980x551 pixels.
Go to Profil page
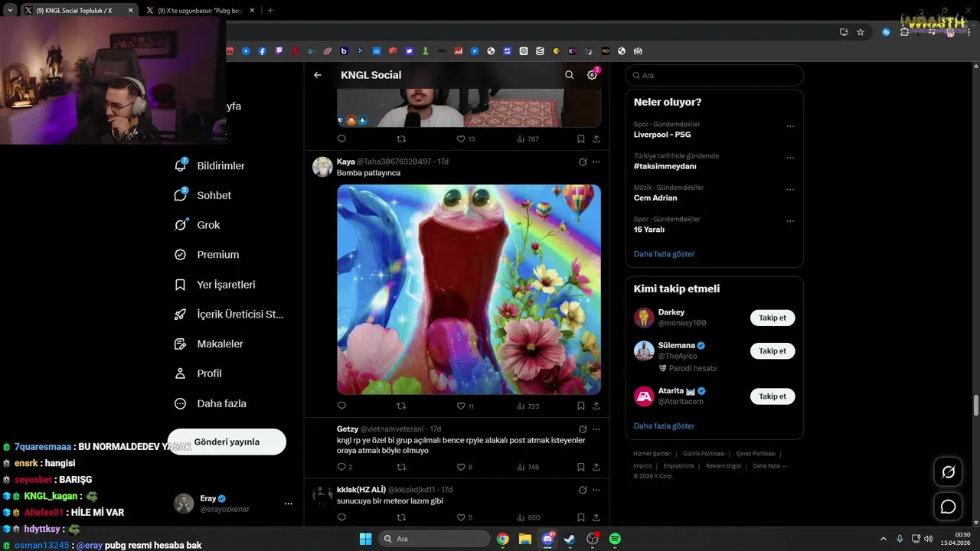pos(198,373)
